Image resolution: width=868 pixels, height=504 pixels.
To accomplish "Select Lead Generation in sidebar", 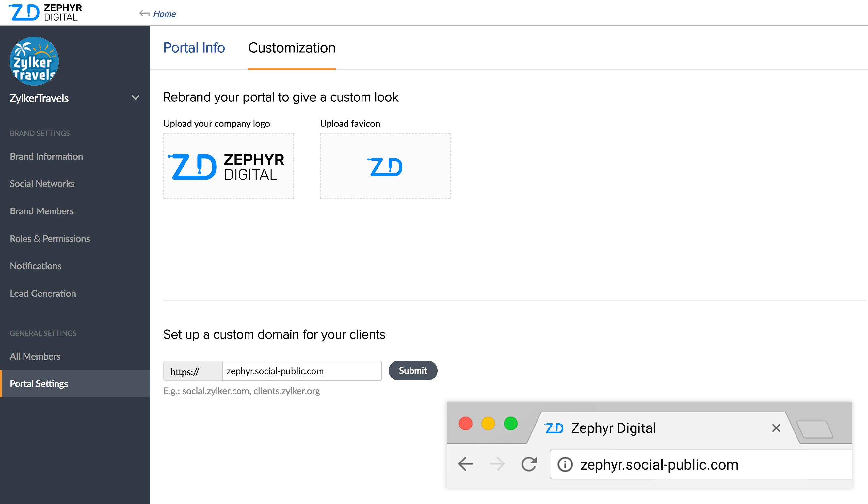I will click(43, 294).
